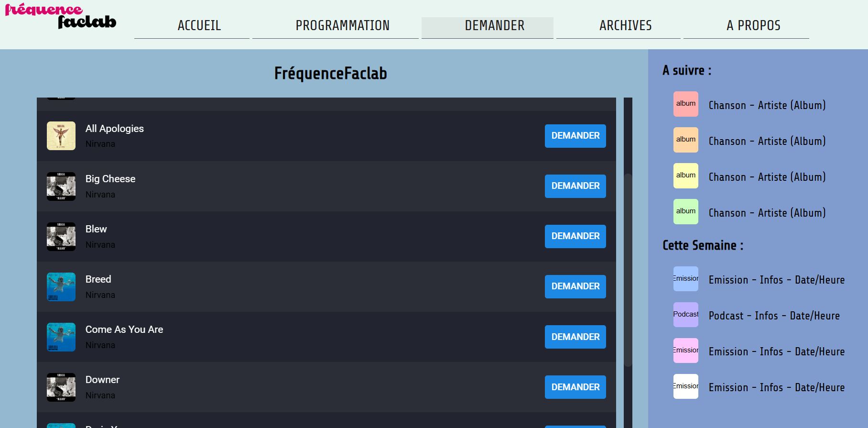
Task: Request the song All Apologies
Action: click(575, 136)
